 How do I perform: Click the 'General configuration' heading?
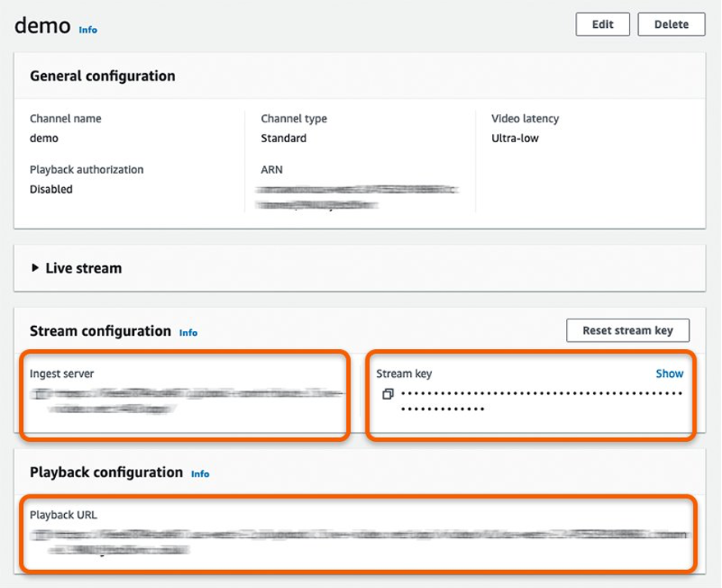[x=102, y=76]
